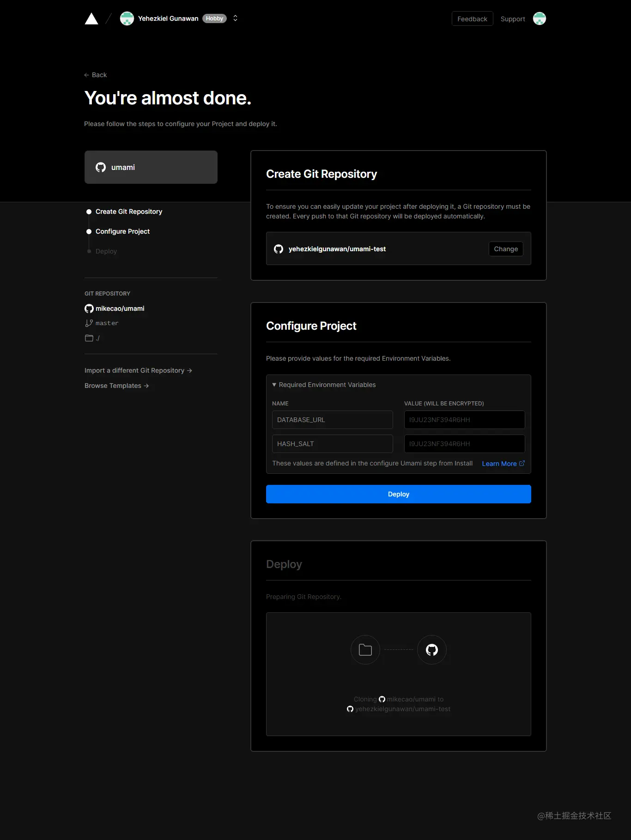631x840 pixels.
Task: Open Browse Templates link
Action: tap(117, 386)
